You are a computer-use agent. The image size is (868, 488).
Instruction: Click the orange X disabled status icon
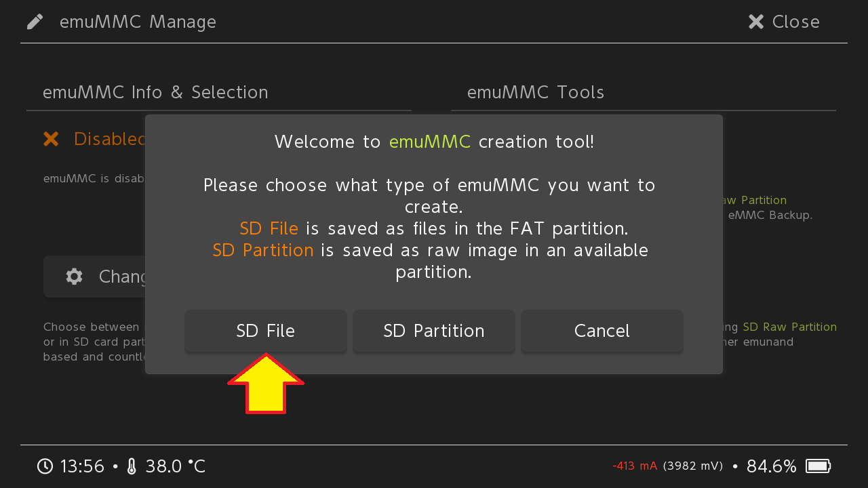[x=51, y=139]
